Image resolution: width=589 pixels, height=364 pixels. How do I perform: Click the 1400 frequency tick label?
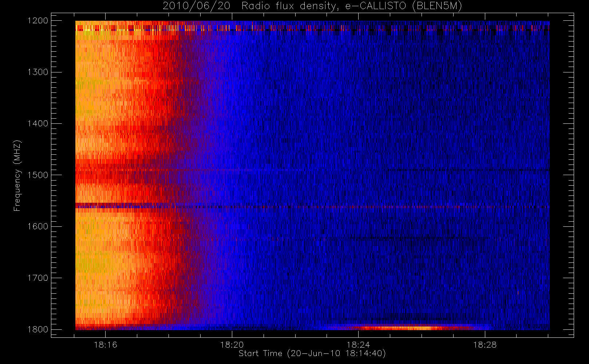pyautogui.click(x=38, y=123)
